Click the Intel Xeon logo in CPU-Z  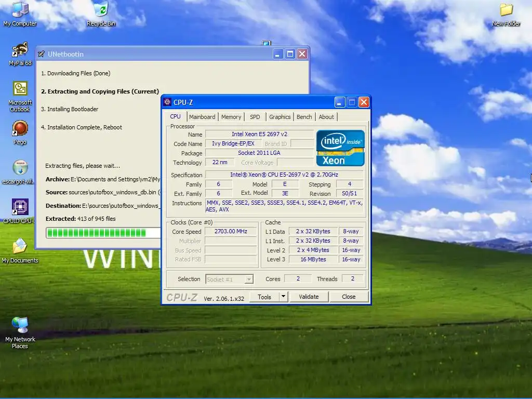click(x=340, y=148)
